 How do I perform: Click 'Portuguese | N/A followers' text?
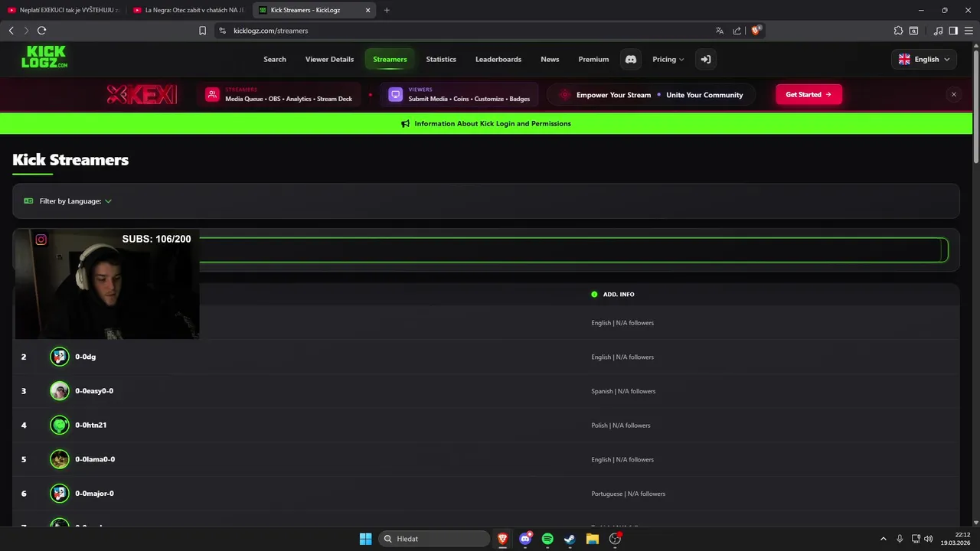628,494
